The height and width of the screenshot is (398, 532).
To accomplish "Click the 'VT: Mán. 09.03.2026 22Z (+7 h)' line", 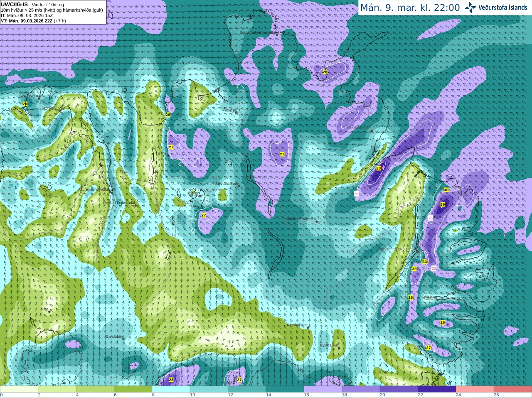I will [x=33, y=20].
